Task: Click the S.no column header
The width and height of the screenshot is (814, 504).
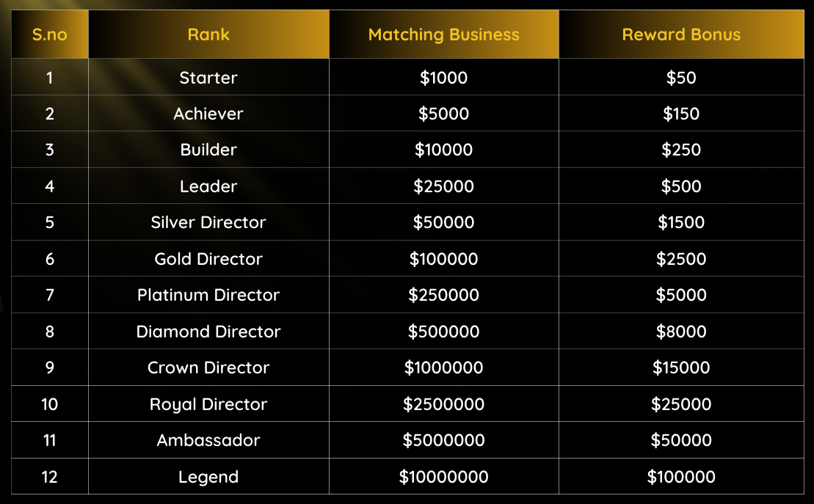Action: pyautogui.click(x=49, y=34)
